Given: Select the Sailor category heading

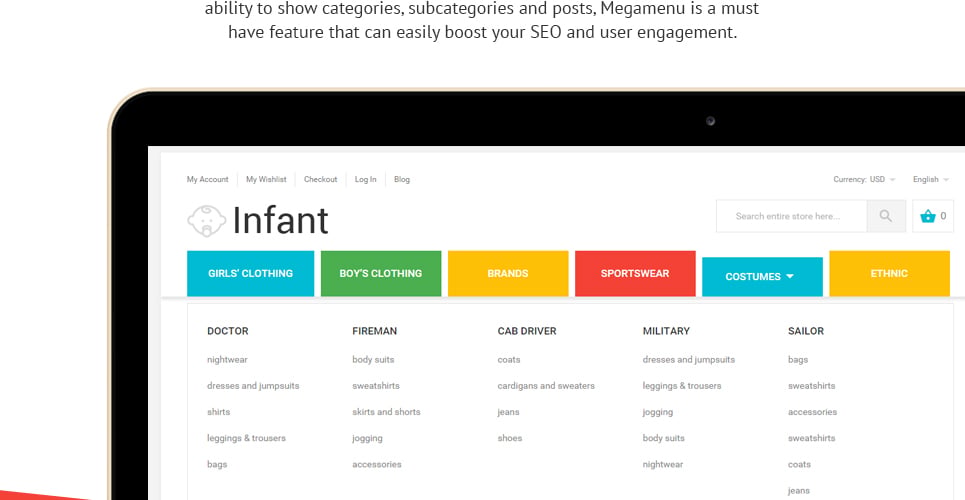Looking at the screenshot, I should 806,331.
